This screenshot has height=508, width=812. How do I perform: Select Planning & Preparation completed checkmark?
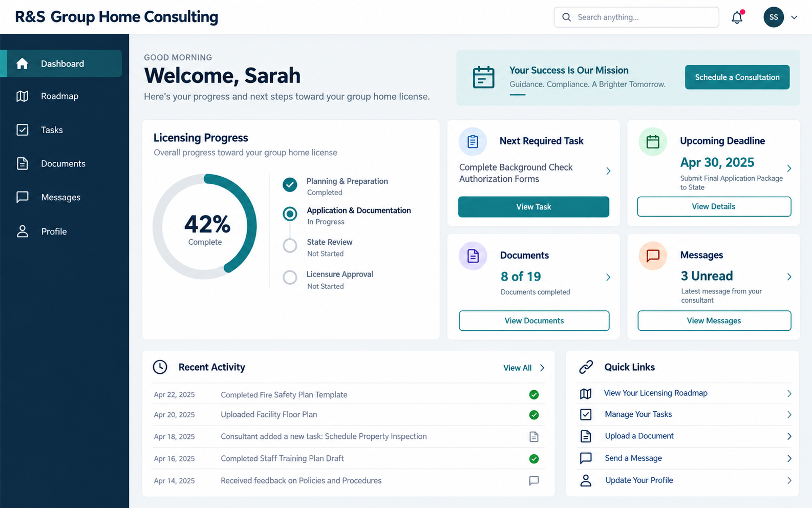290,185
